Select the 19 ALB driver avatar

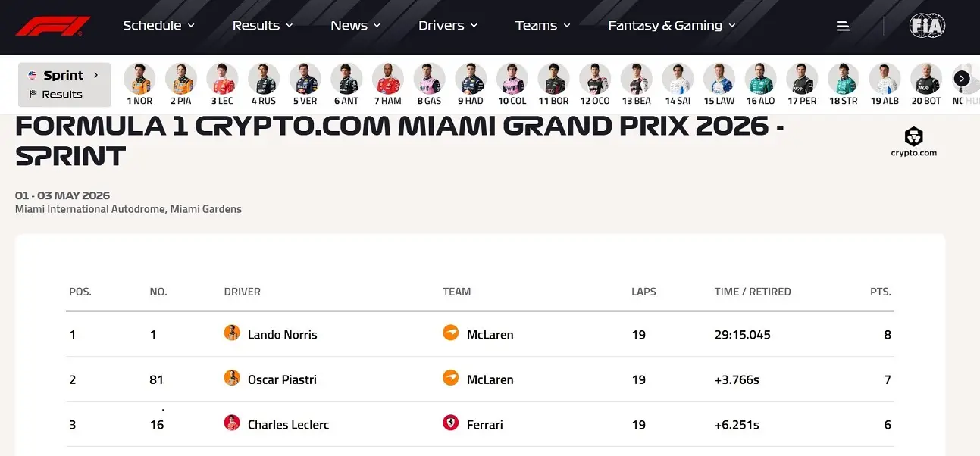click(x=885, y=79)
